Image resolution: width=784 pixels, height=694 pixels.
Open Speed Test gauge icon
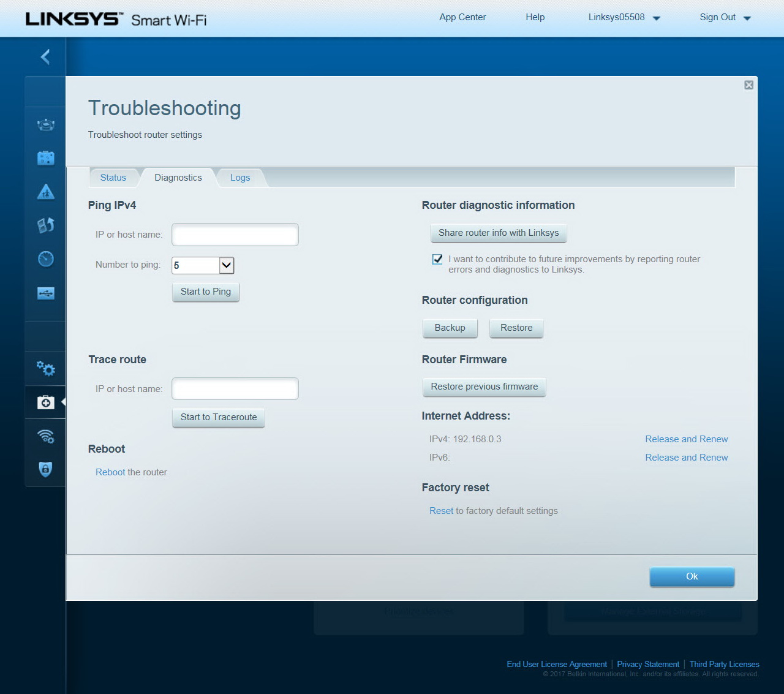click(x=46, y=258)
